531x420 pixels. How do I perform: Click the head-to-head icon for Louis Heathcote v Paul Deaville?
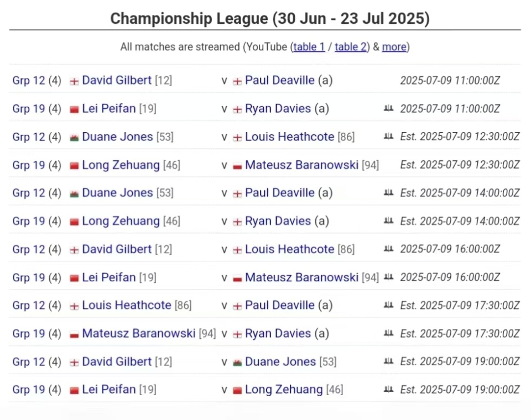click(388, 305)
